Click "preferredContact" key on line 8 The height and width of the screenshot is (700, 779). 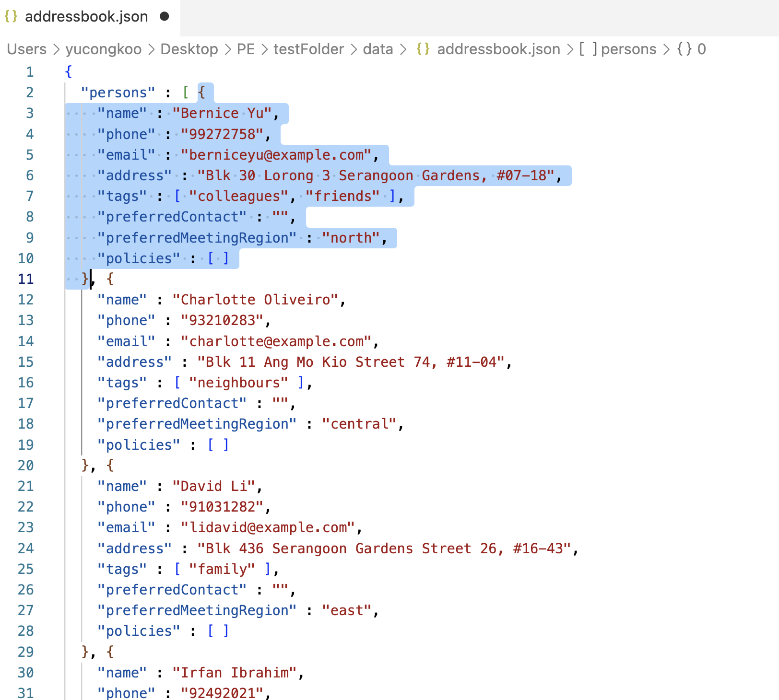coord(172,217)
